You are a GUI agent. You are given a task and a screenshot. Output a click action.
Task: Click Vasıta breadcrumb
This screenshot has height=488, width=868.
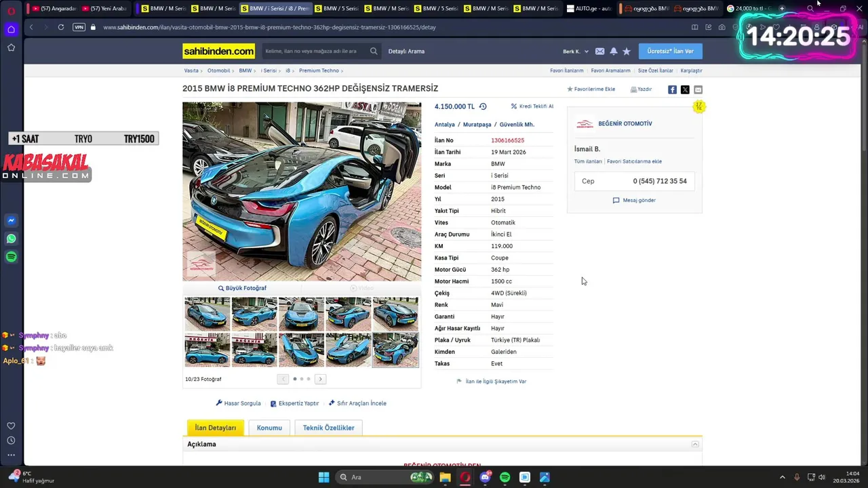pyautogui.click(x=191, y=70)
